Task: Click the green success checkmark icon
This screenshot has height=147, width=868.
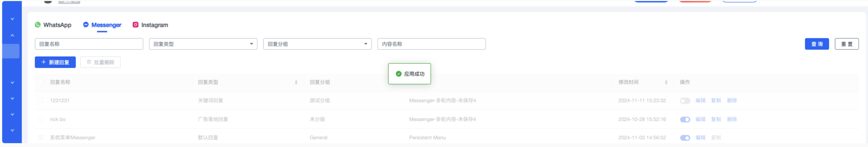Action: click(x=399, y=74)
